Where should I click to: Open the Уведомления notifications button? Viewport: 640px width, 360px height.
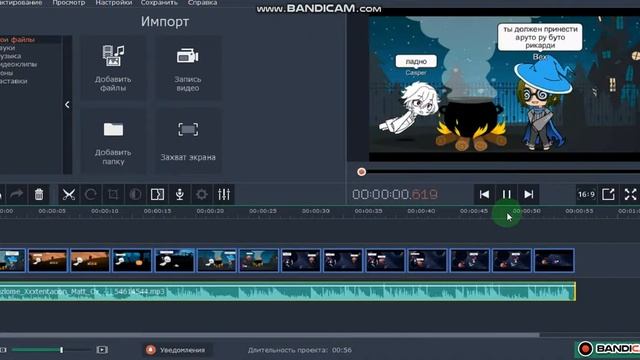(177, 350)
